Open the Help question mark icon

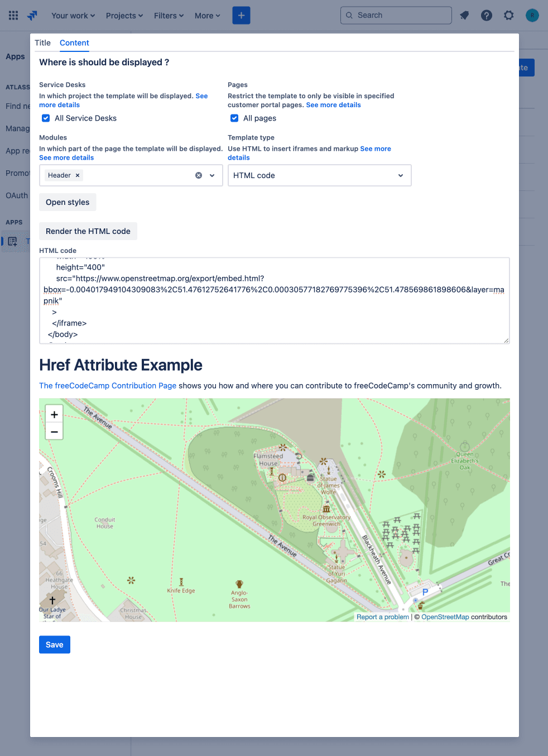(x=487, y=16)
